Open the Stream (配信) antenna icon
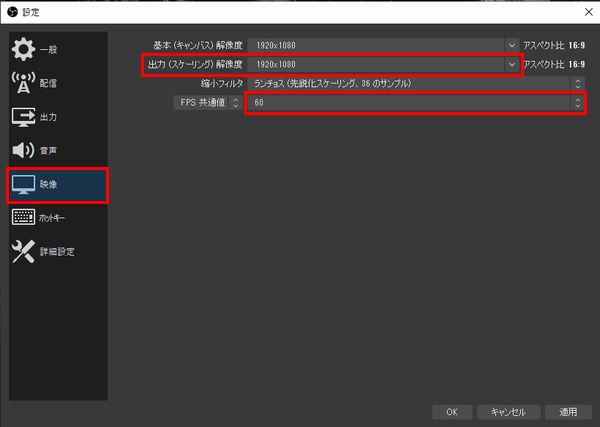 23,83
